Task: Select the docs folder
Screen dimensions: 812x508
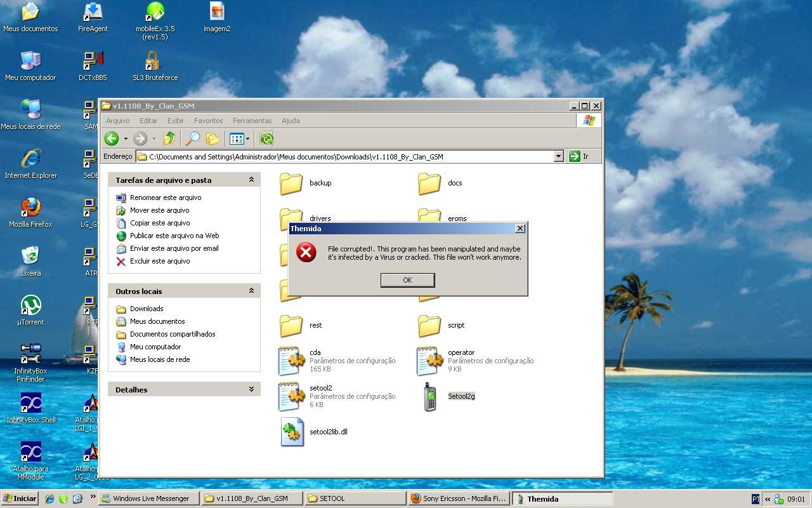Action: (440, 183)
